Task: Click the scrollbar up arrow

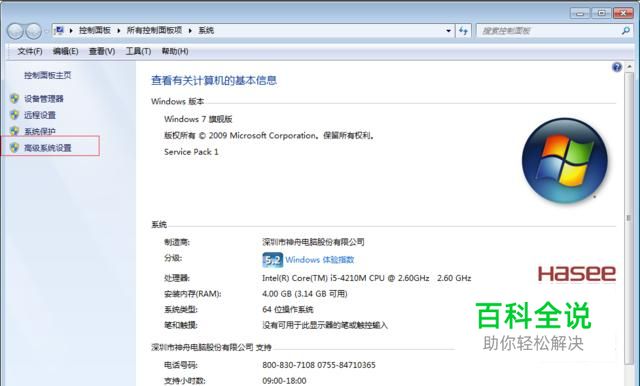Action: pyautogui.click(x=629, y=67)
